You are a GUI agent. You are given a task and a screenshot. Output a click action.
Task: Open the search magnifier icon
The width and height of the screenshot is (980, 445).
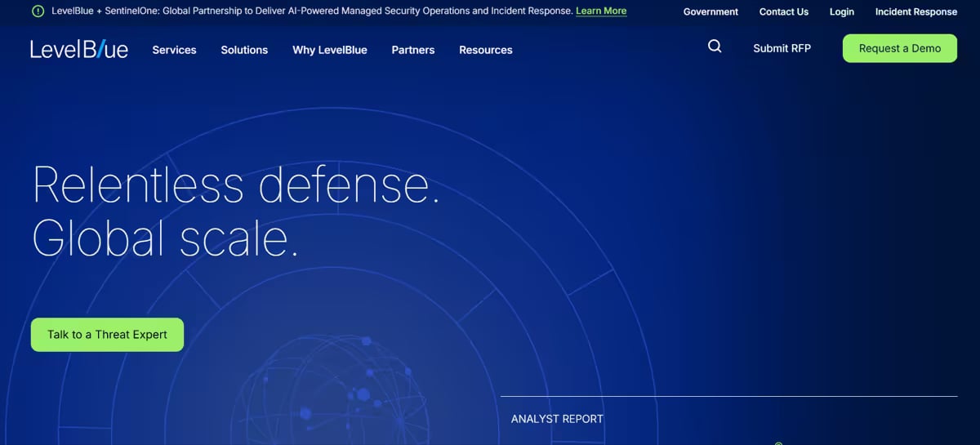pos(715,47)
